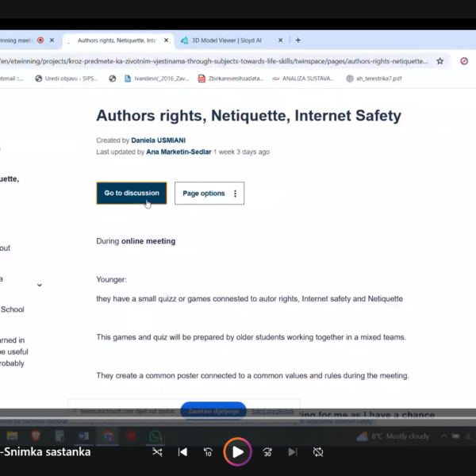Click the Go to discussion button
This screenshot has width=476, height=476.
click(x=132, y=194)
